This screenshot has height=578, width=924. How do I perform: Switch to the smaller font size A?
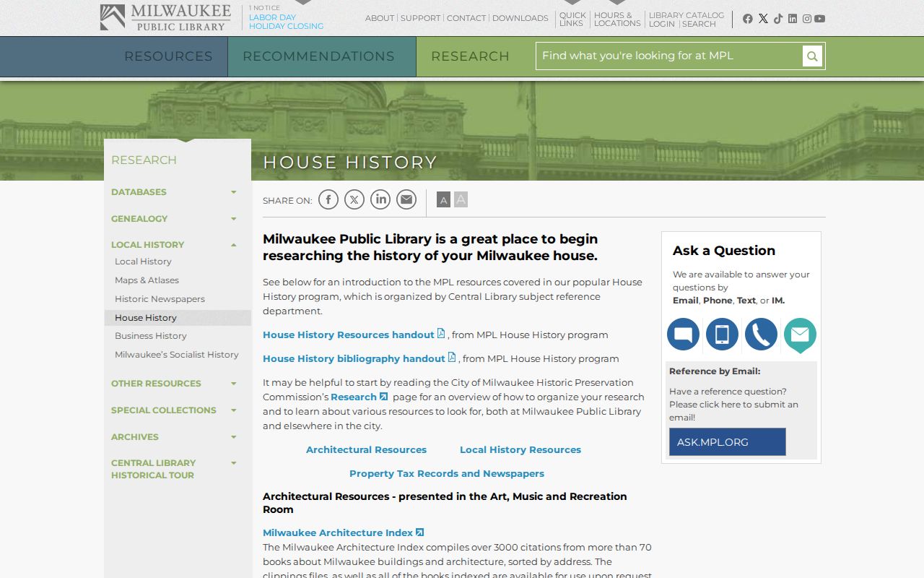pos(443,200)
